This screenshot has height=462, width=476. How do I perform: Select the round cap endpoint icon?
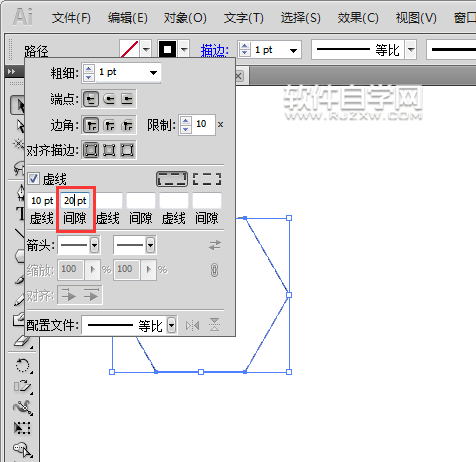click(x=109, y=99)
